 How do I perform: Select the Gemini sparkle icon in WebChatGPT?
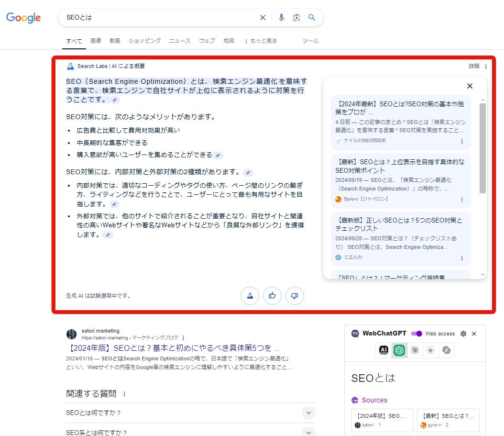[x=430, y=350]
